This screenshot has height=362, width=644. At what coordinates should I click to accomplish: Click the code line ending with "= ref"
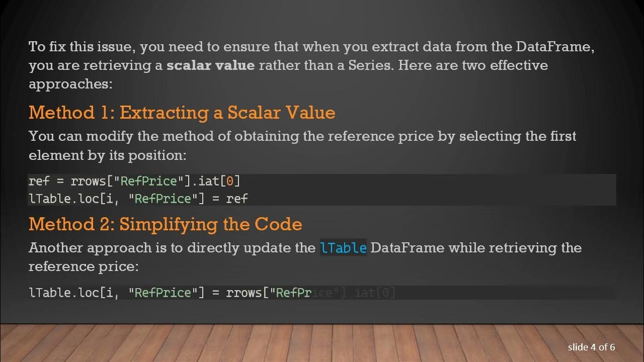pyautogui.click(x=138, y=199)
